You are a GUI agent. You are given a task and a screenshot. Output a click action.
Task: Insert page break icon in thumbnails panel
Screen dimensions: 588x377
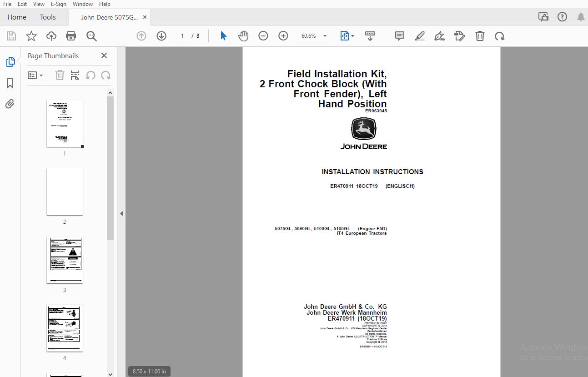point(75,75)
